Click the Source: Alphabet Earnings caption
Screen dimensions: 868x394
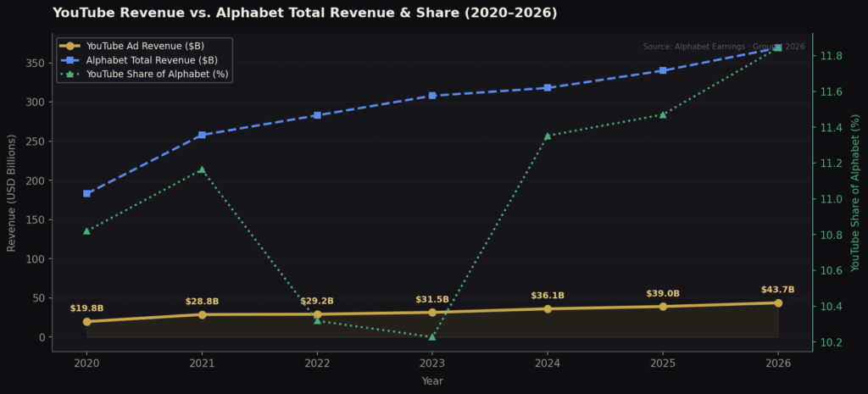pyautogui.click(x=724, y=47)
